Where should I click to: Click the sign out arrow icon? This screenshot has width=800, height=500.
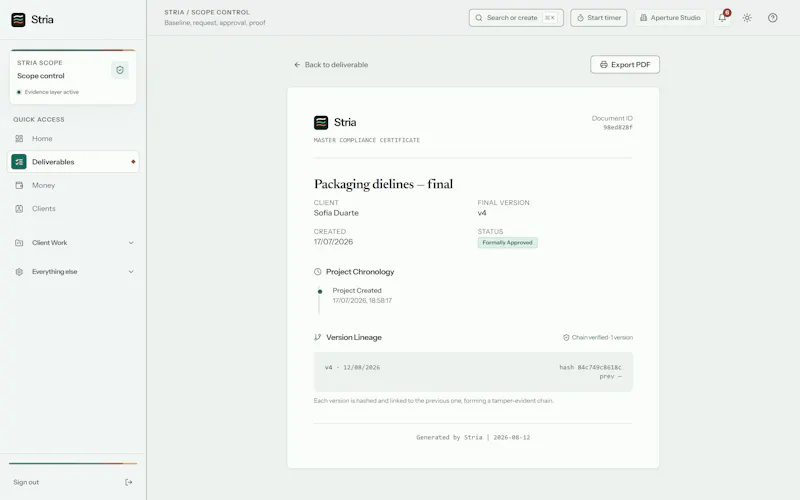coord(129,482)
